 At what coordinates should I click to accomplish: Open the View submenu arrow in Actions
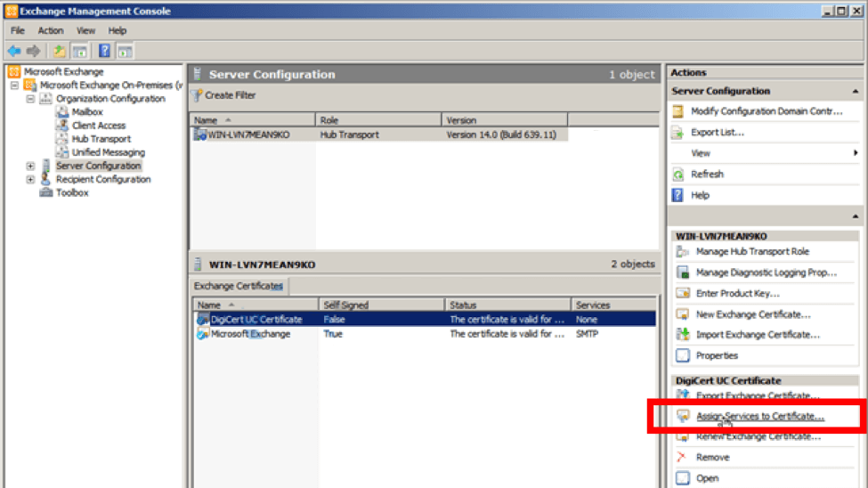pyautogui.click(x=856, y=153)
